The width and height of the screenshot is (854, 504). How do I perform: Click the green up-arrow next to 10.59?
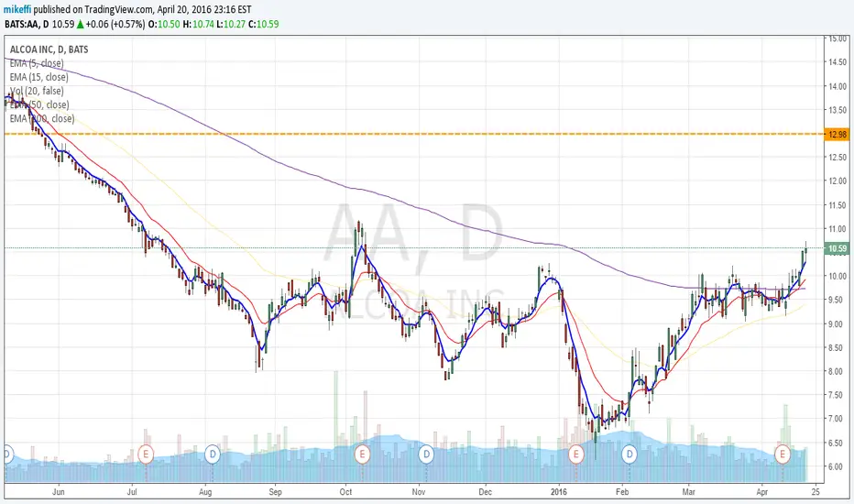(80, 24)
